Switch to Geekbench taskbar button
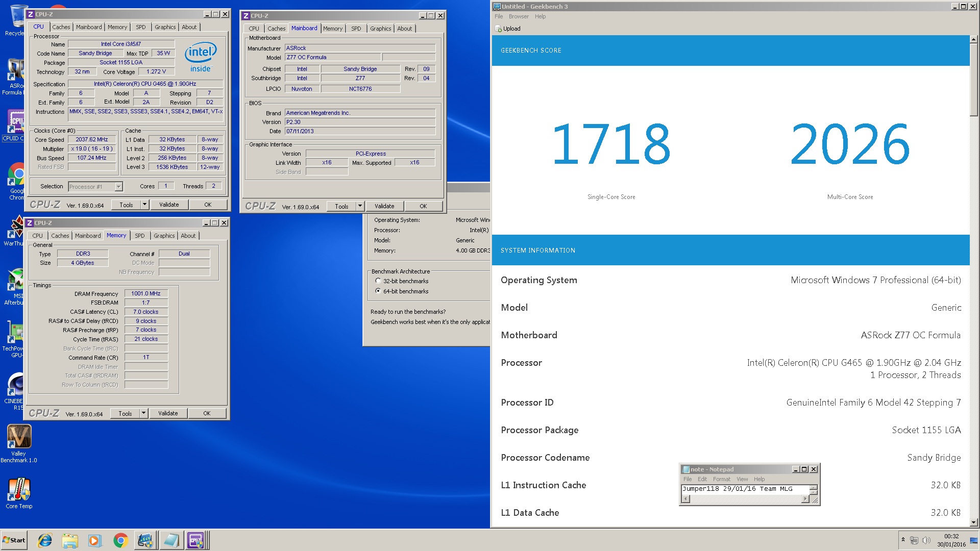The width and height of the screenshot is (980, 551). pyautogui.click(x=145, y=540)
